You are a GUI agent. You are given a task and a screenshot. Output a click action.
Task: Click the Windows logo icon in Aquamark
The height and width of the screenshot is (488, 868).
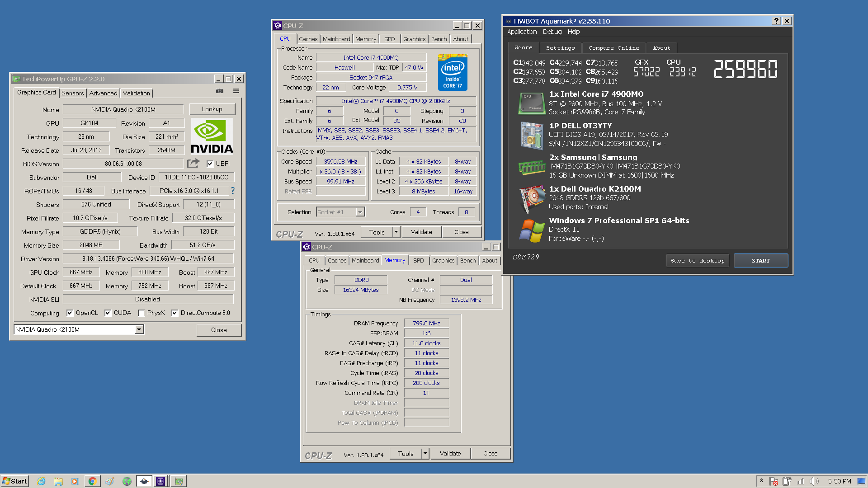[x=532, y=230]
